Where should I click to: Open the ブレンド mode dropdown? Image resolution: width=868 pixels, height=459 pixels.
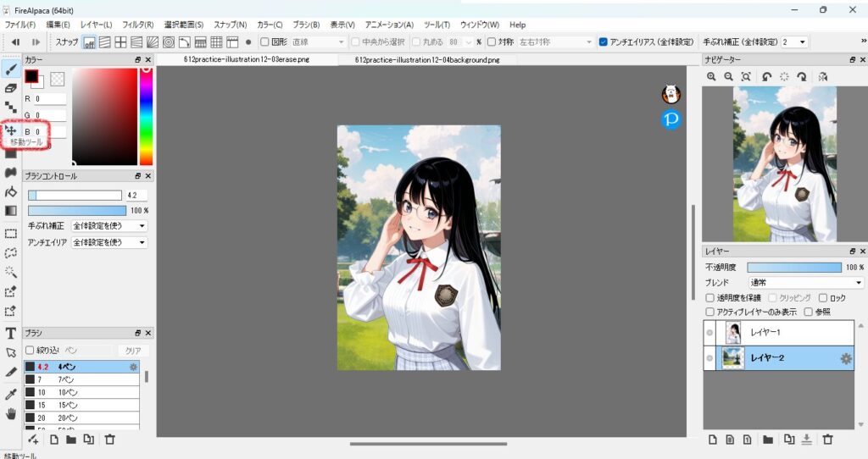tap(806, 282)
